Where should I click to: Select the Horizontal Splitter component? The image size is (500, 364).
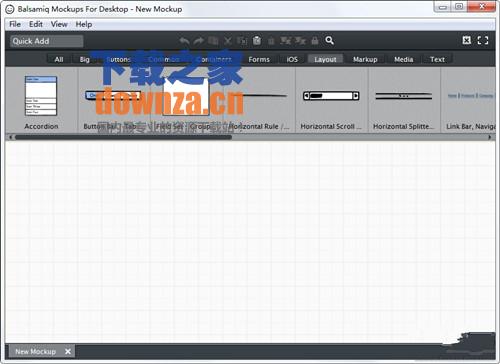pos(404,96)
